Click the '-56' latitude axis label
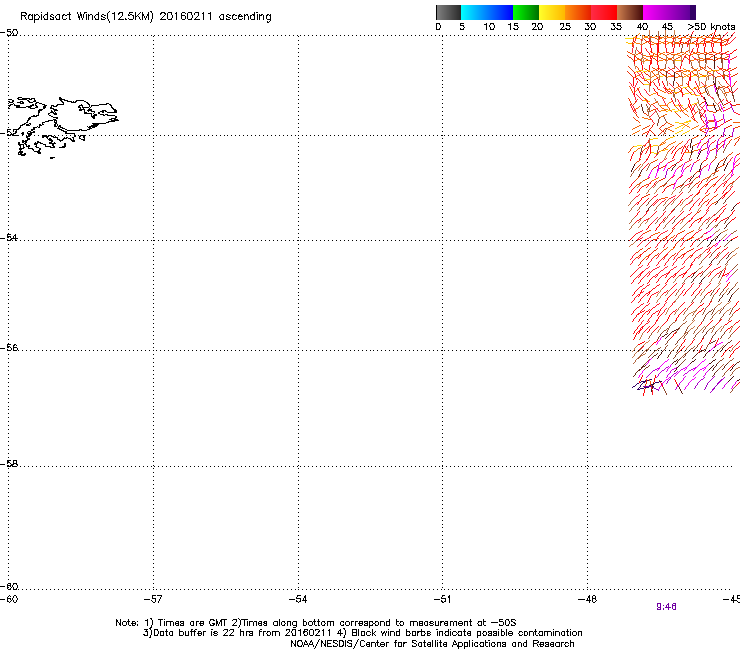The width and height of the screenshot is (740, 650). 9,347
